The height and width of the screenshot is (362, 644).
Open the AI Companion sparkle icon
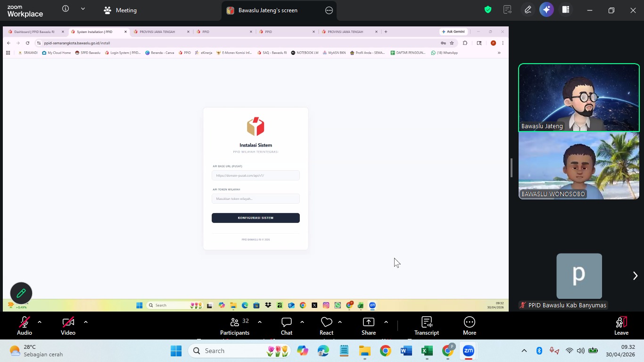pos(546,9)
